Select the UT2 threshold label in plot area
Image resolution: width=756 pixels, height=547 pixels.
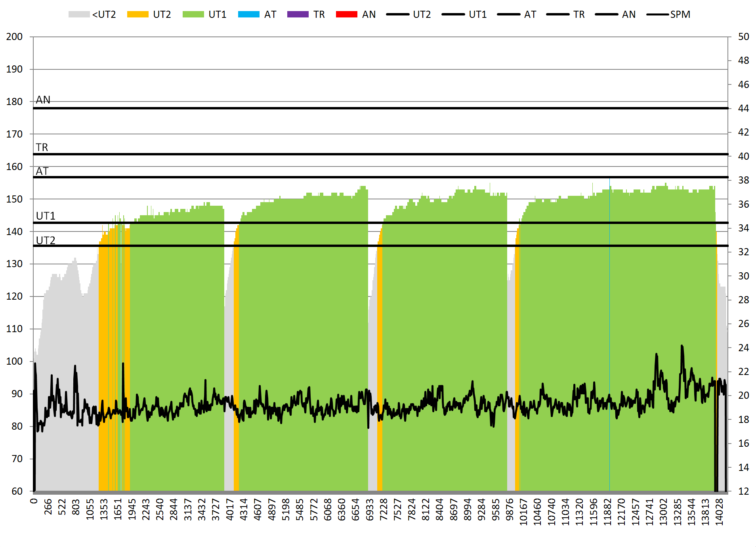click(46, 241)
